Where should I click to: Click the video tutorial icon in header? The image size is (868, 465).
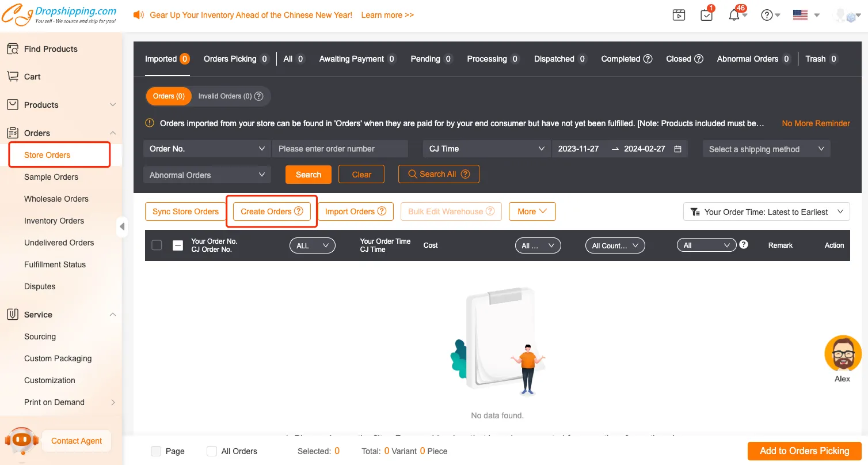(x=679, y=16)
